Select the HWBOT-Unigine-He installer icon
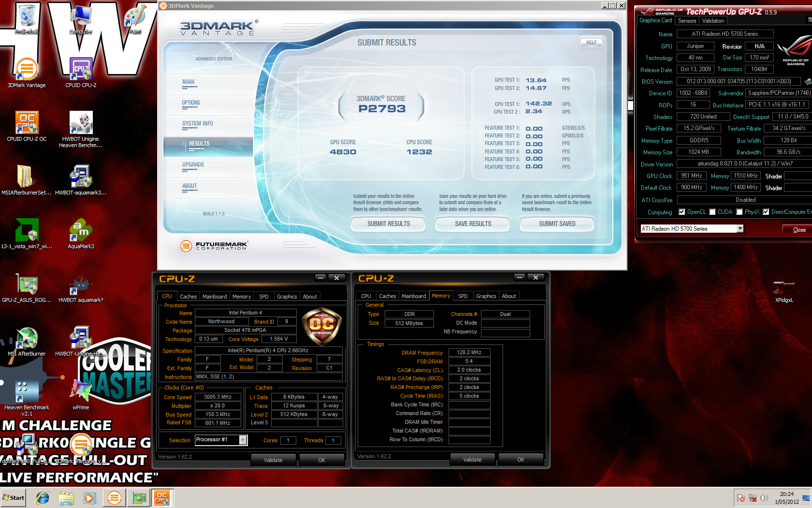 tap(81, 341)
